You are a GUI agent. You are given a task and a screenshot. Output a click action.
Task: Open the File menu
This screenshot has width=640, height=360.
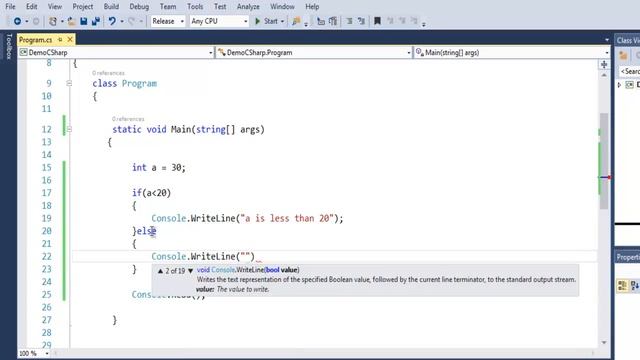click(x=10, y=7)
